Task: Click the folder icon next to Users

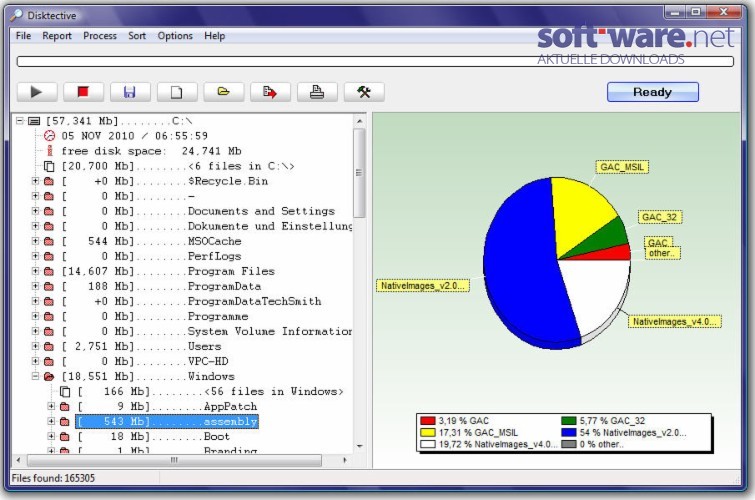Action: coord(49,346)
